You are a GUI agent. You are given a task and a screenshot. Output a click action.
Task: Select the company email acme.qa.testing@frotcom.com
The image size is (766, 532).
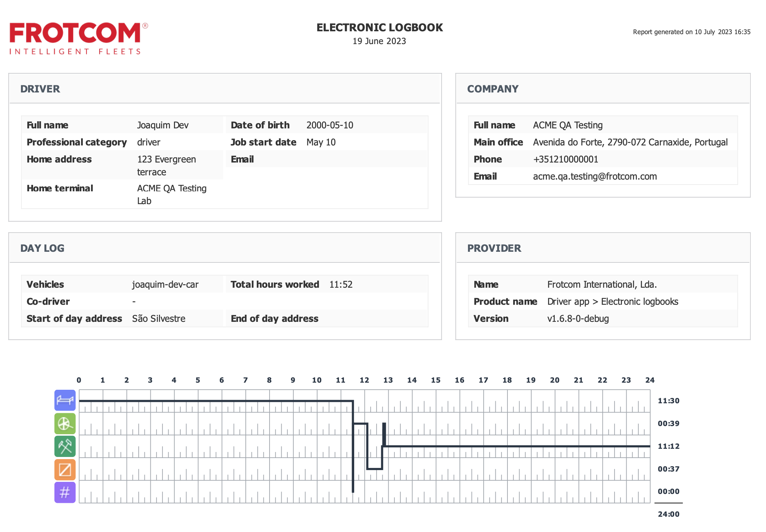[595, 176]
